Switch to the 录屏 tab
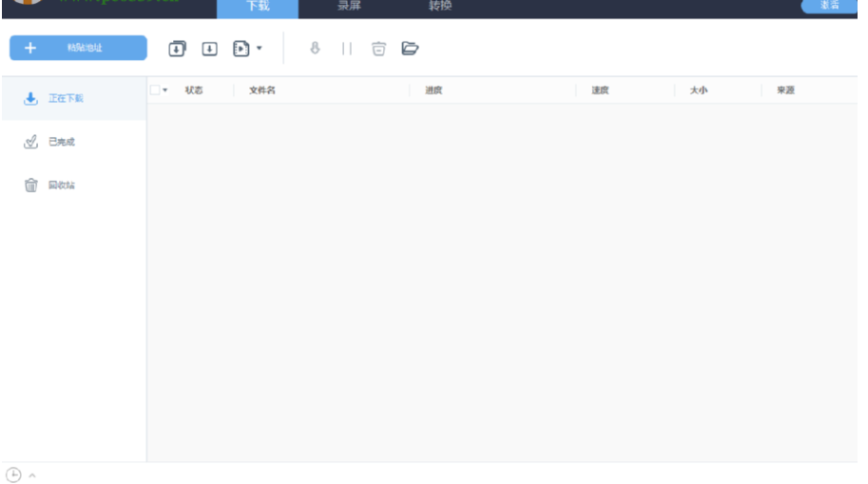The width and height of the screenshot is (868, 484). (349, 7)
